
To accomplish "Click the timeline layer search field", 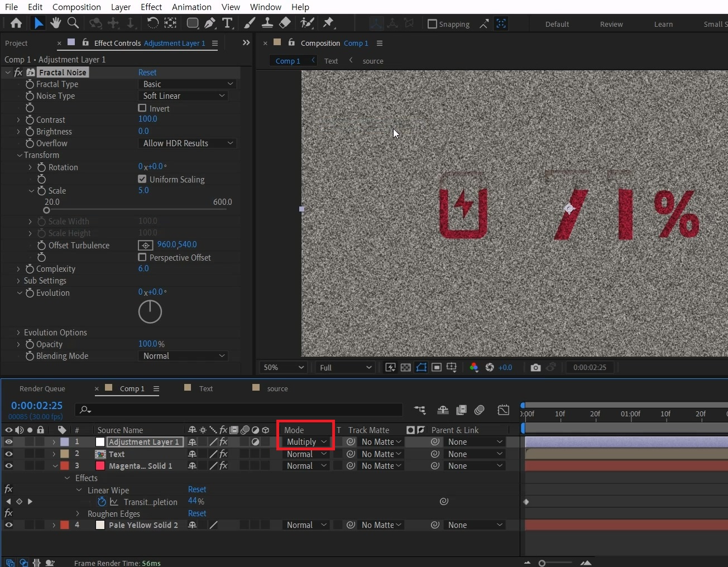I will [238, 410].
